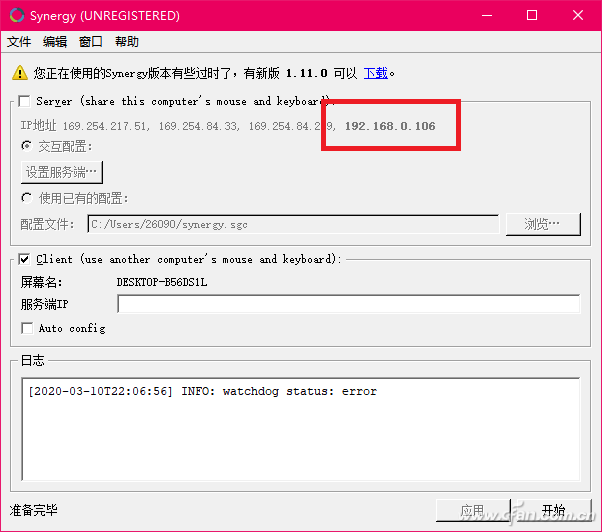Click the IP address 169.254.217.51
Screen dimensions: 602x532
(104, 126)
